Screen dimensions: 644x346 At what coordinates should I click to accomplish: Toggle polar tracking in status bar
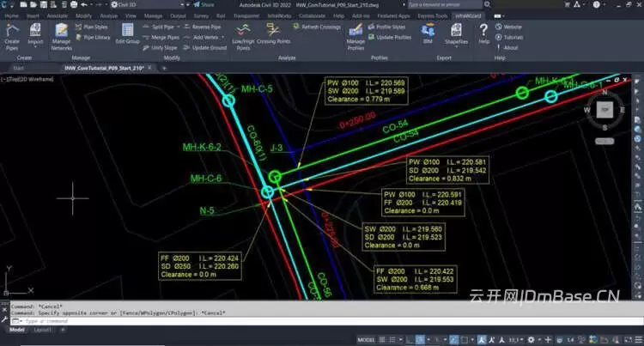point(420,340)
